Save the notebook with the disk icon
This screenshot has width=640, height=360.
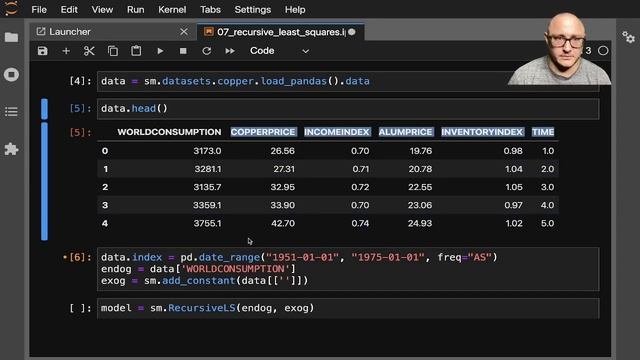42,51
